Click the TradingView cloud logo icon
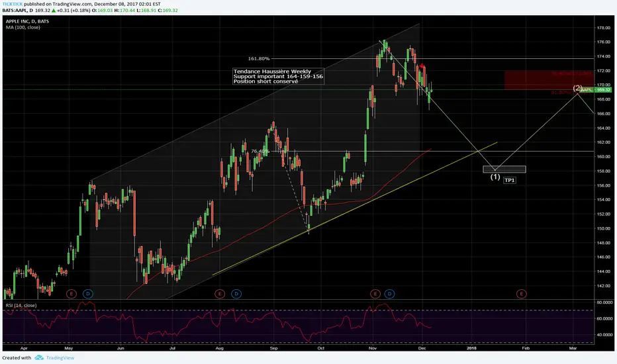This screenshot has height=364, width=617. (39, 357)
